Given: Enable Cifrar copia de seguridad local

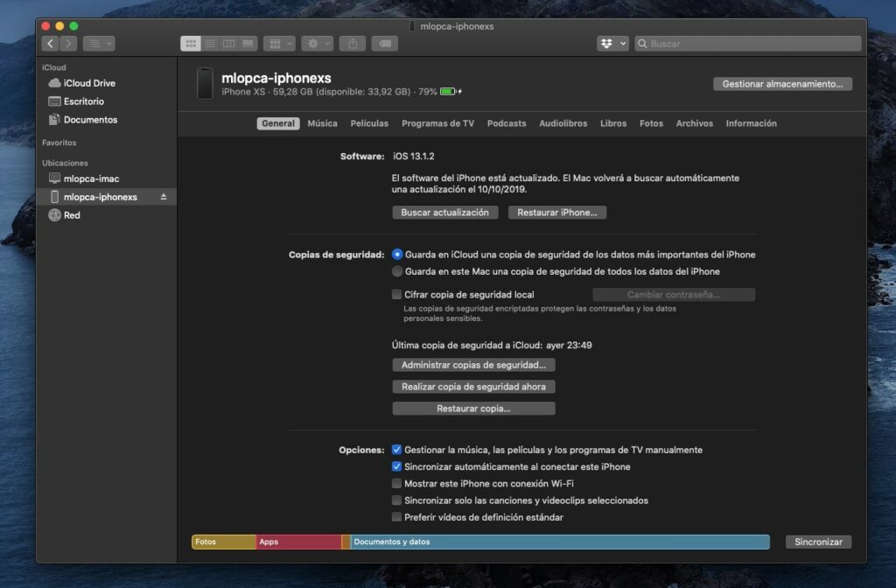Looking at the screenshot, I should click(396, 294).
